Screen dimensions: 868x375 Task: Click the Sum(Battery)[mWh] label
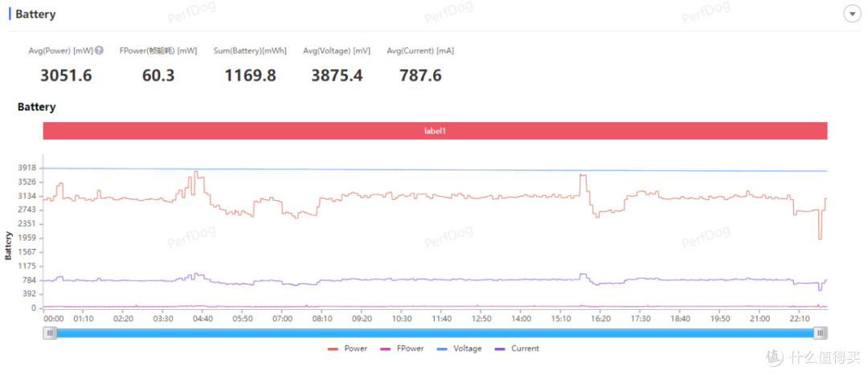pyautogui.click(x=250, y=51)
